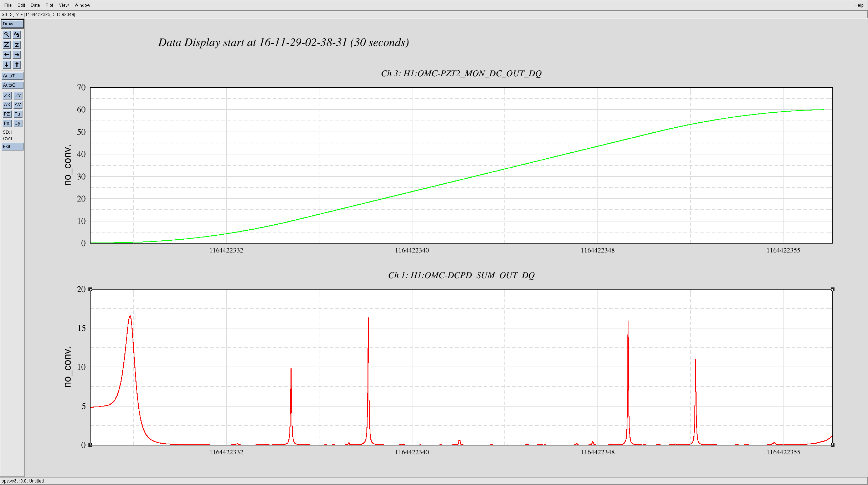The width and height of the screenshot is (868, 485).
Task: Click the 'G0: X, Y' coordinate readout
Action: pyautogui.click(x=38, y=15)
